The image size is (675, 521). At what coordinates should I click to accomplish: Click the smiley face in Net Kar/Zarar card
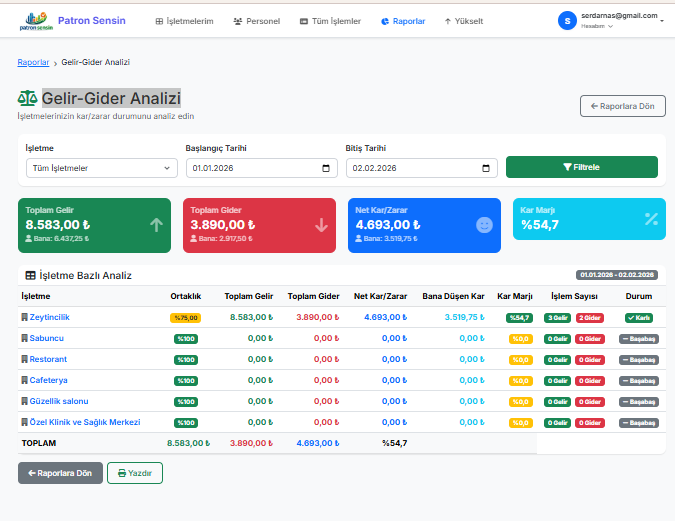click(484, 225)
